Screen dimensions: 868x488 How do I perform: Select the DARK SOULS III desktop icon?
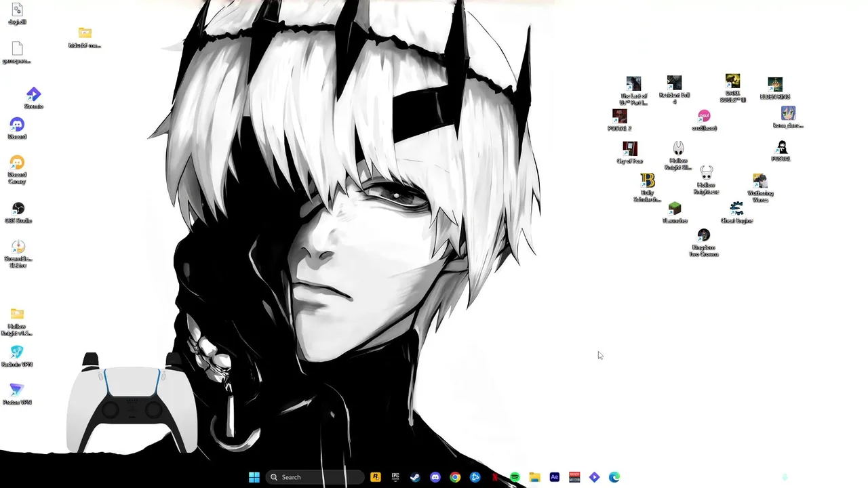[732, 89]
